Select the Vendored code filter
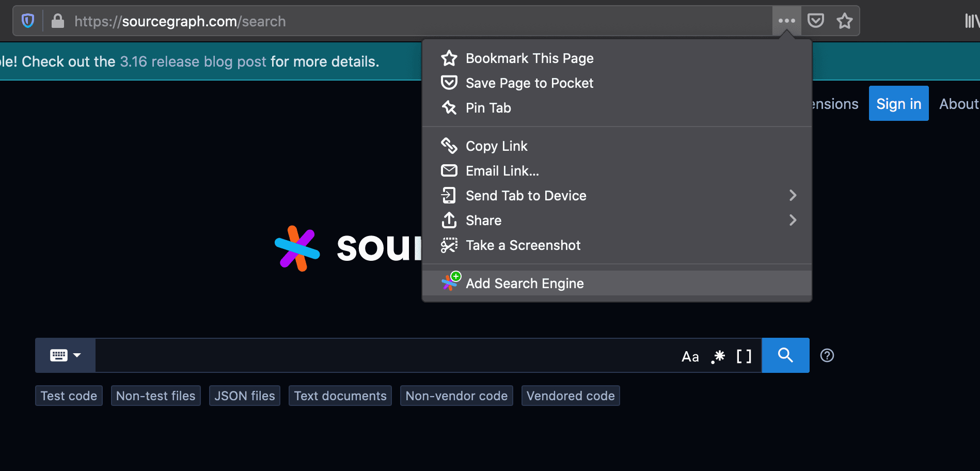 [x=571, y=396]
